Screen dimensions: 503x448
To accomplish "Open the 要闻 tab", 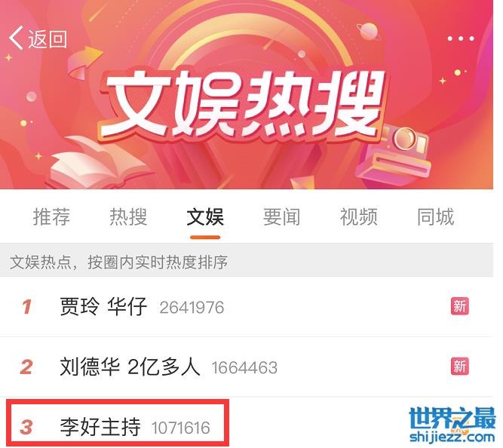I will [281, 216].
